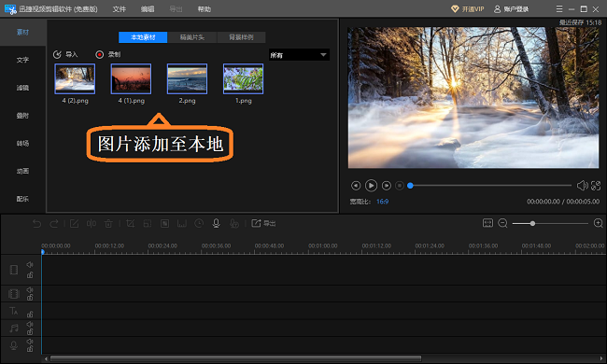This screenshot has height=364, width=607.
Task: Click the speech-to-text icon after microphone
Action: pos(233,224)
